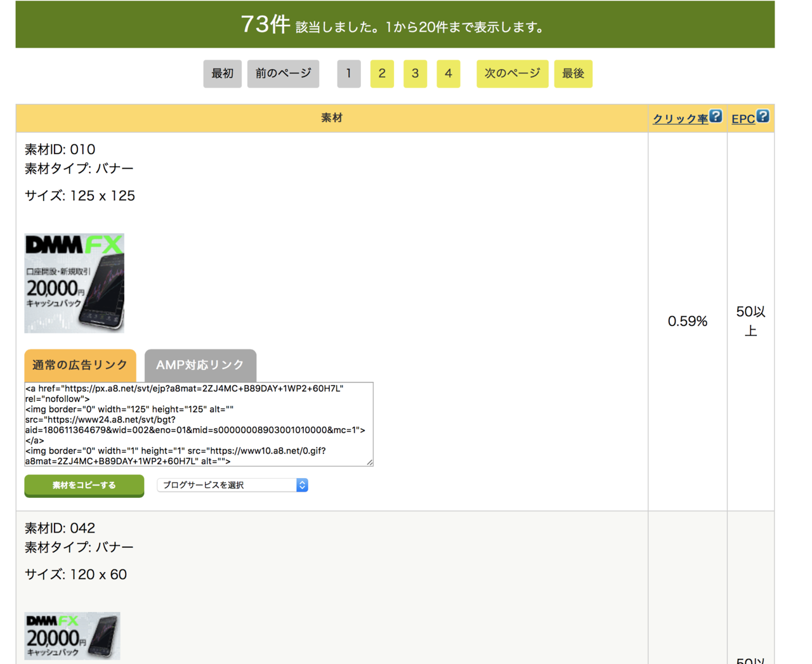The height and width of the screenshot is (664, 812).
Task: Go to the 最初 page button
Action: tap(222, 74)
